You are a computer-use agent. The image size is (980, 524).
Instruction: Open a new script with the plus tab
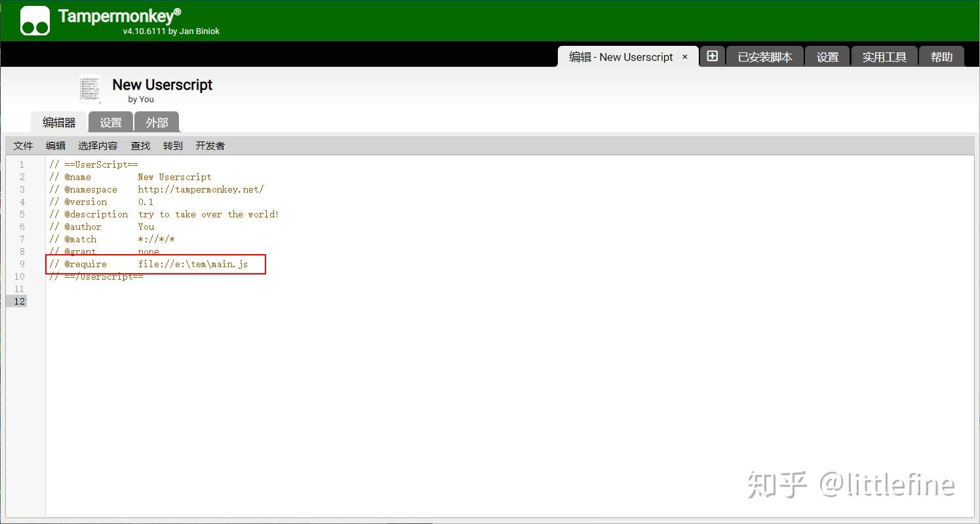713,56
